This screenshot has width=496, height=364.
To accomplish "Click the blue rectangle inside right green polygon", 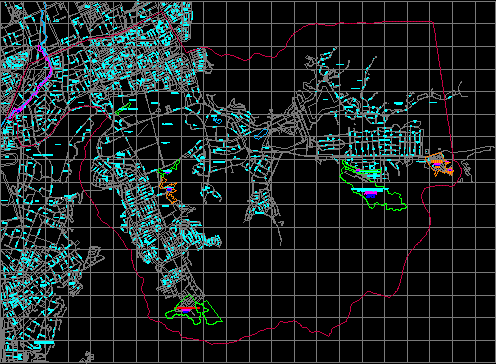I will click(x=370, y=197).
